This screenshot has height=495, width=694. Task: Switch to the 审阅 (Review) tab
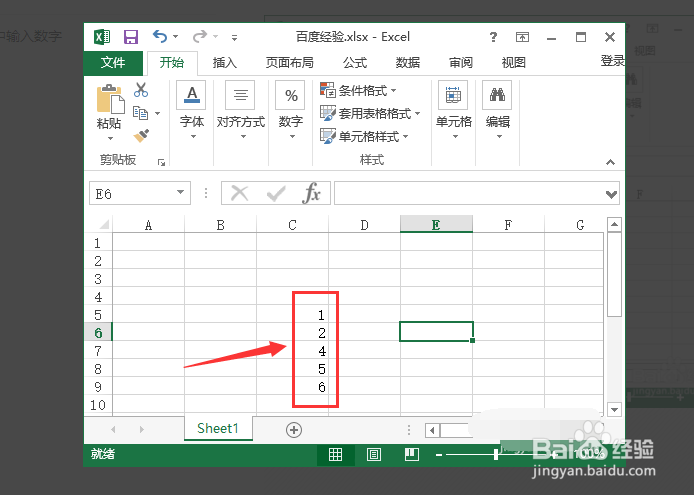461,63
